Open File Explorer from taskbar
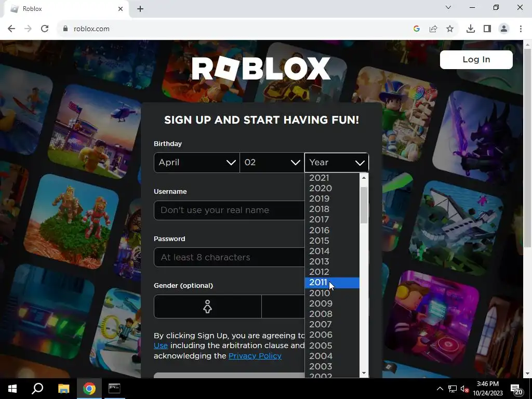 [x=63, y=389]
